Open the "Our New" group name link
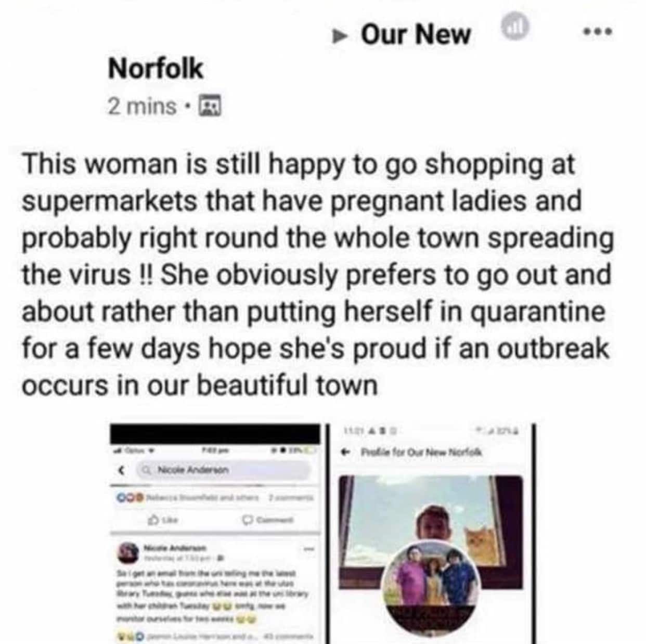 pos(416,35)
